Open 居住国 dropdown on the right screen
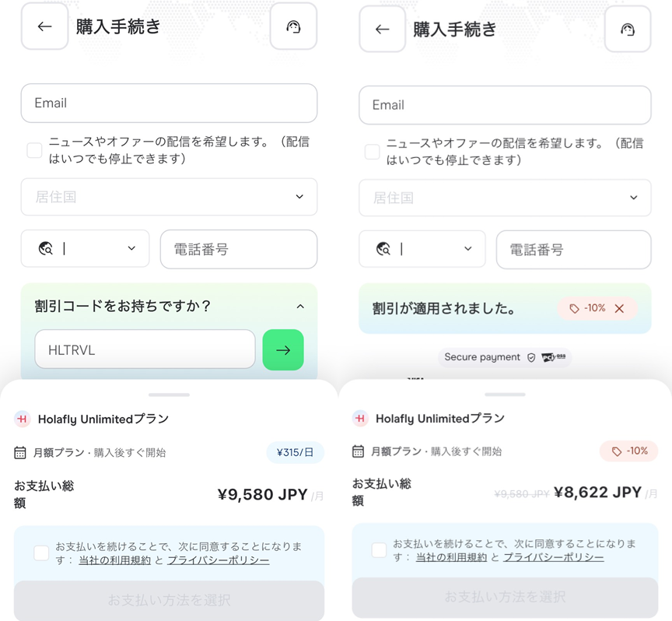Screen dimensions: 672x621 click(505, 198)
